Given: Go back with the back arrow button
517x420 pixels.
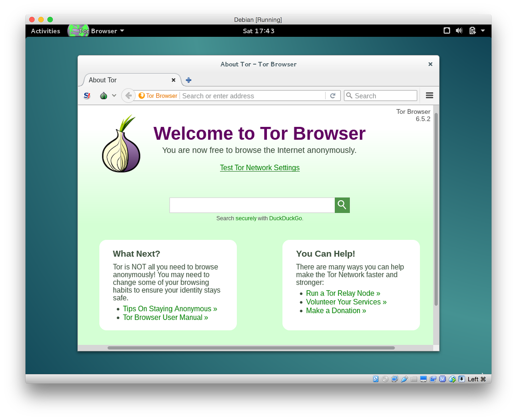Looking at the screenshot, I should click(128, 96).
